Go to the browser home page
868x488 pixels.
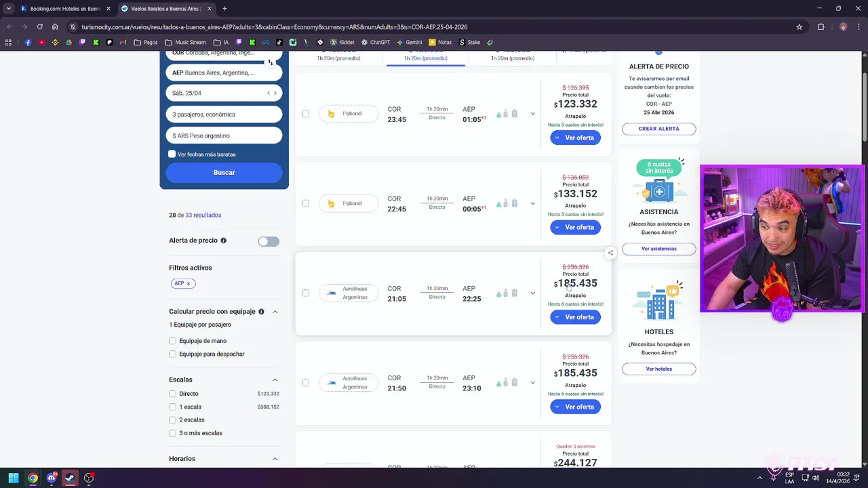click(56, 27)
